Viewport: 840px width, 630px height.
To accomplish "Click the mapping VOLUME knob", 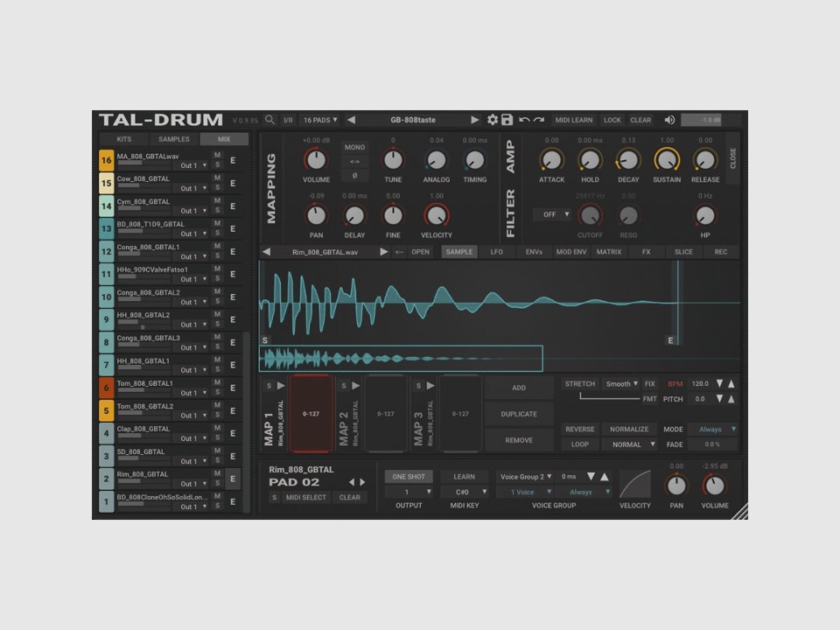I will click(316, 159).
